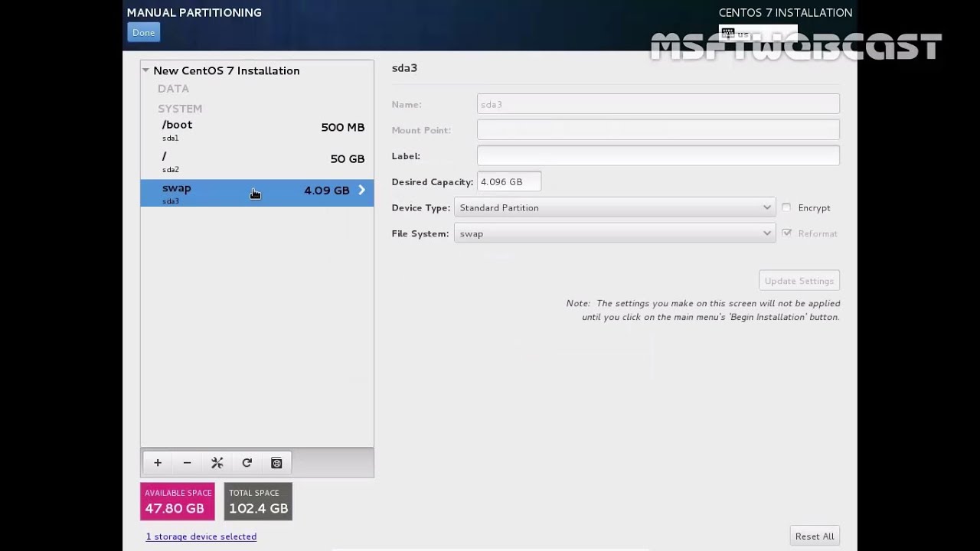The height and width of the screenshot is (551, 980).
Task: Click the sda3 heading in details pane
Action: pos(404,67)
